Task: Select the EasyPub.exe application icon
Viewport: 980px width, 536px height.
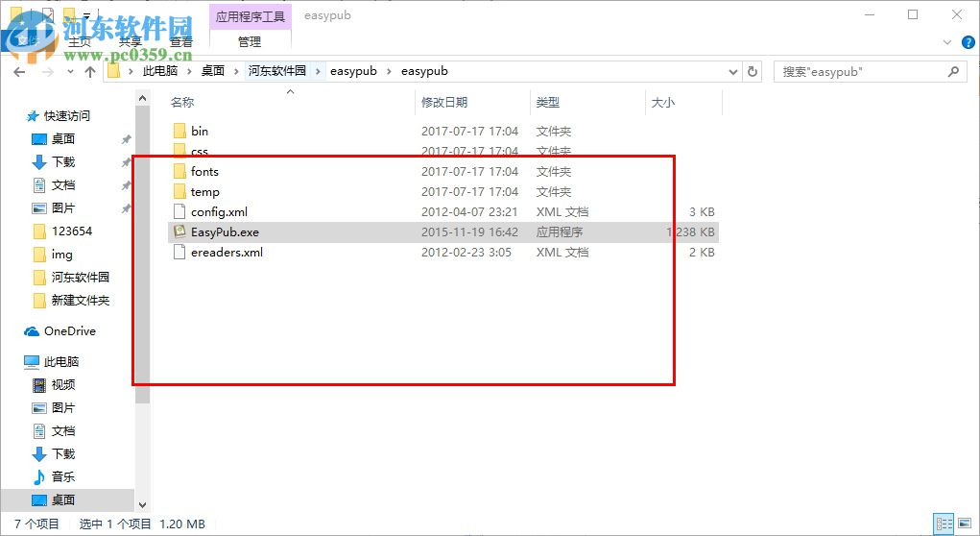Action: pyautogui.click(x=179, y=231)
